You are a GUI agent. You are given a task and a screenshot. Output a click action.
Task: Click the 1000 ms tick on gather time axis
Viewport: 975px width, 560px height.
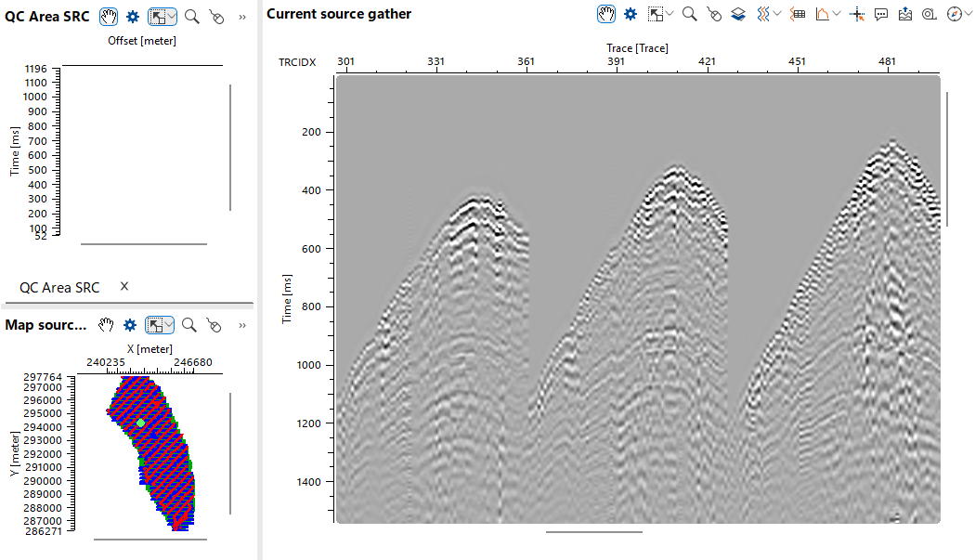click(x=308, y=365)
